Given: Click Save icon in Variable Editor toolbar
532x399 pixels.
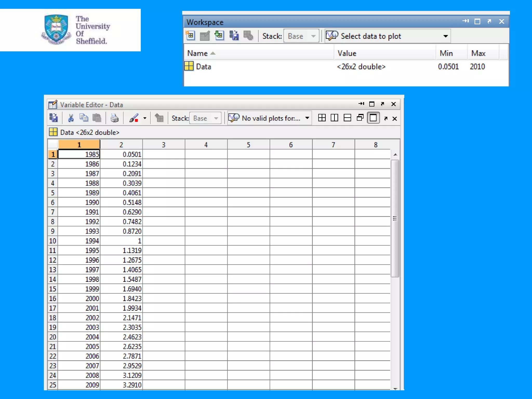Looking at the screenshot, I should point(54,118).
